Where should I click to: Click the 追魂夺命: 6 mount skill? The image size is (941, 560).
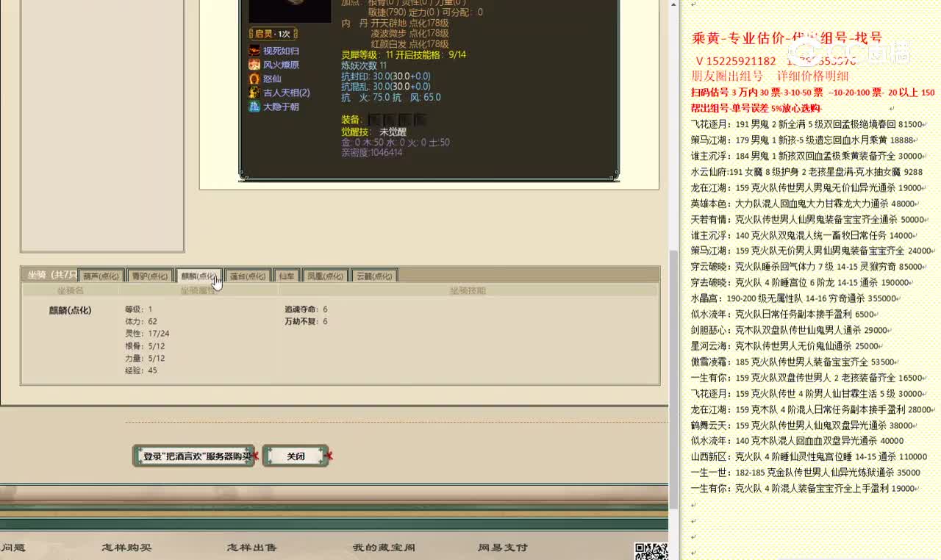tap(306, 309)
